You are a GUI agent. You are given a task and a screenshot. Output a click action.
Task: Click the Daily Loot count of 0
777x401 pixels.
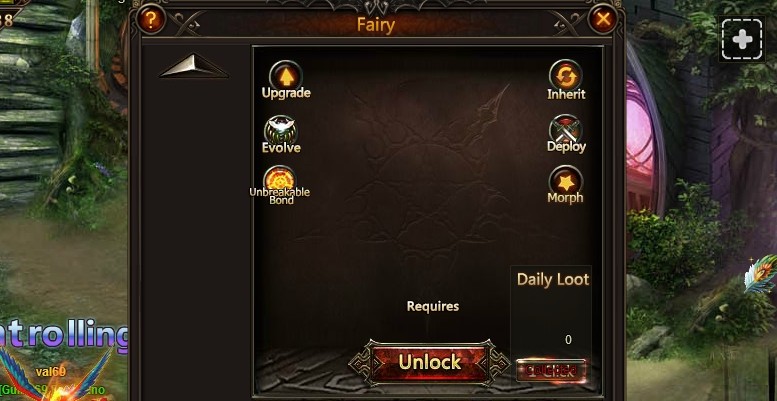click(x=568, y=340)
